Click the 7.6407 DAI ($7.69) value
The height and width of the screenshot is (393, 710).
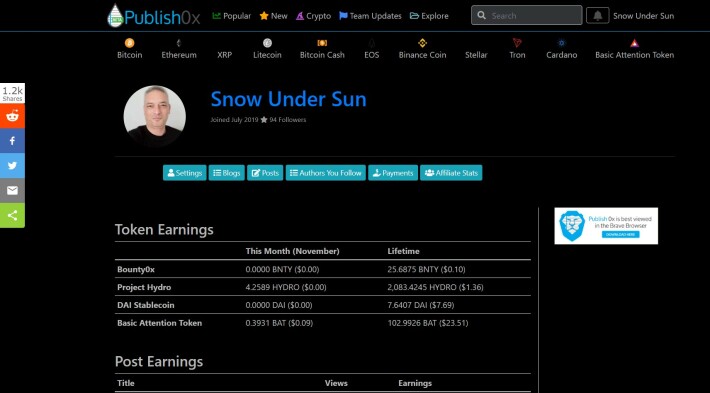(x=421, y=305)
